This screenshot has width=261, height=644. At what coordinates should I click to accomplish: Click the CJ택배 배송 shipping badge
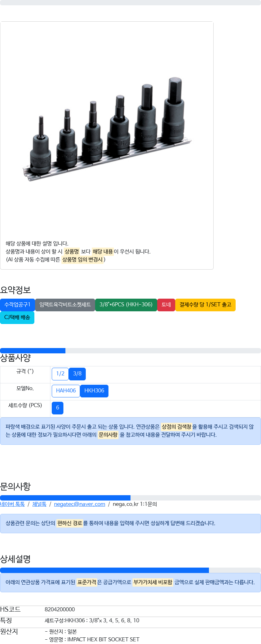pos(17,318)
